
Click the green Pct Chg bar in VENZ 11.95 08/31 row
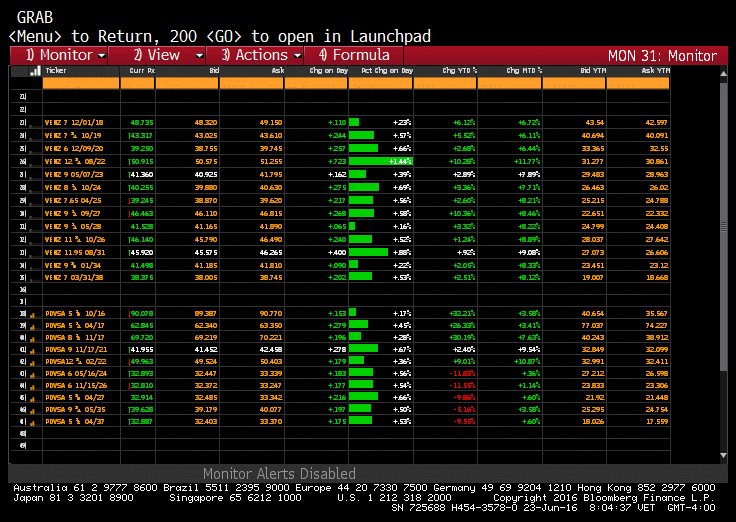tap(368, 253)
